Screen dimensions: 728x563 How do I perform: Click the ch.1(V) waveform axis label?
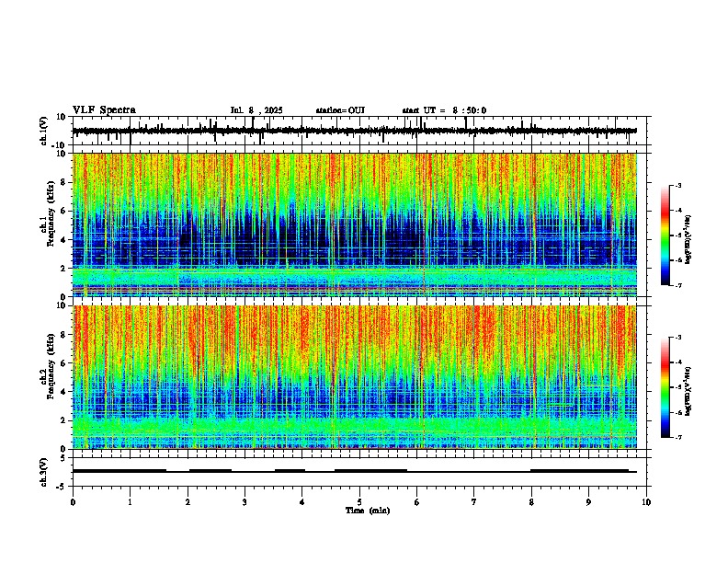coord(44,131)
